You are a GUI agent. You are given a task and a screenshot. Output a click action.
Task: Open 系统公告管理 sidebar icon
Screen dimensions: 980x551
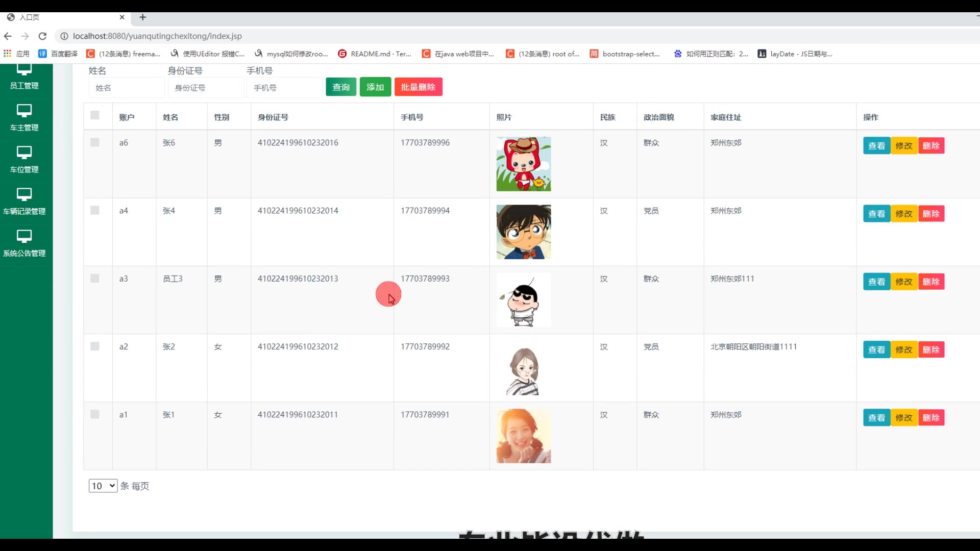24,236
